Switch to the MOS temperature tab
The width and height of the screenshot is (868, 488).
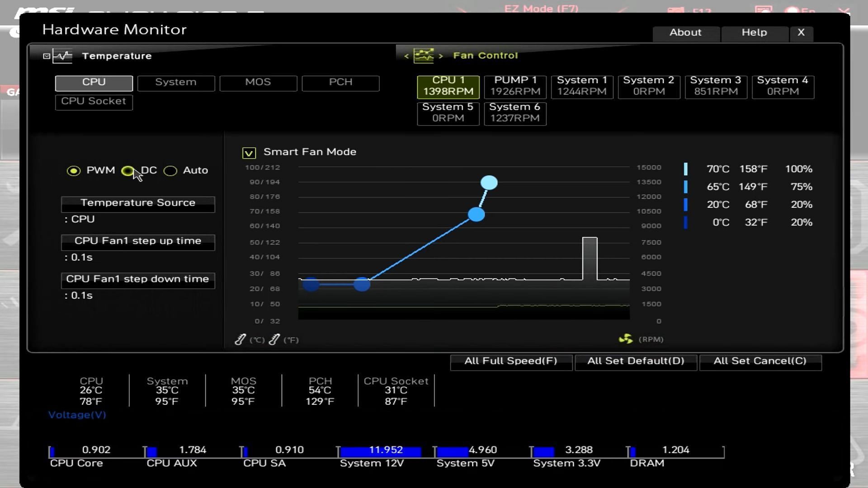[258, 82]
